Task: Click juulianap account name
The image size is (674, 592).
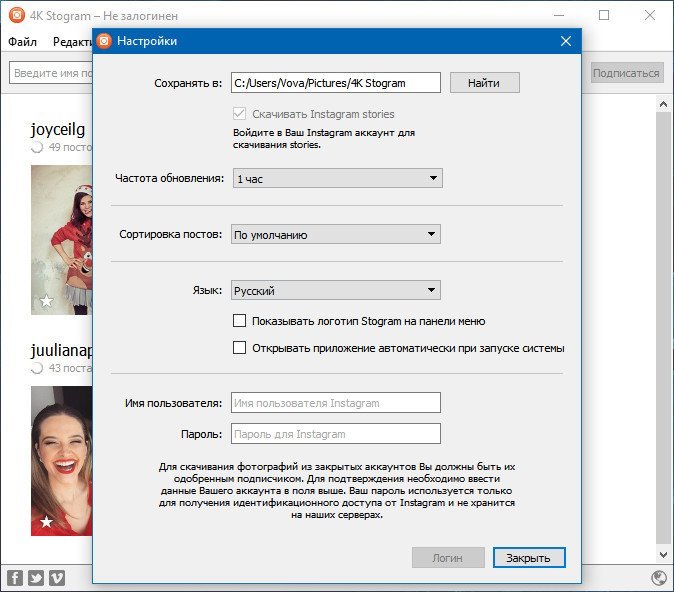Action: tap(61, 350)
